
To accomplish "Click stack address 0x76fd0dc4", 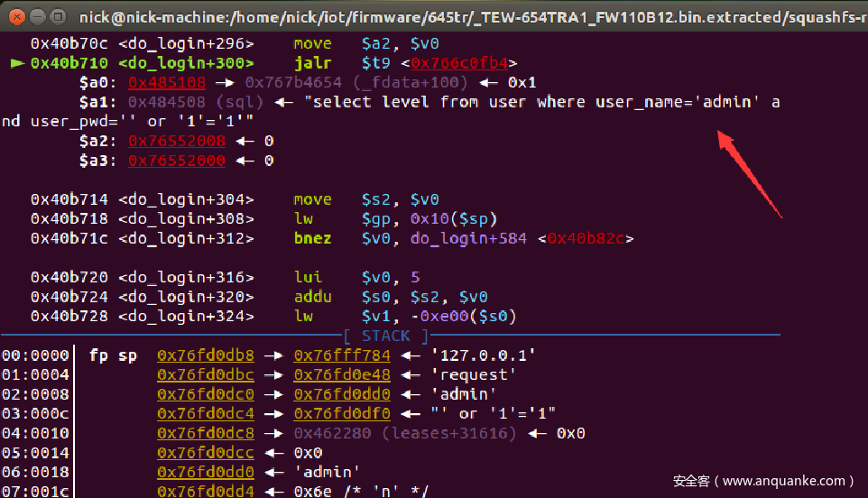I will coord(206,413).
